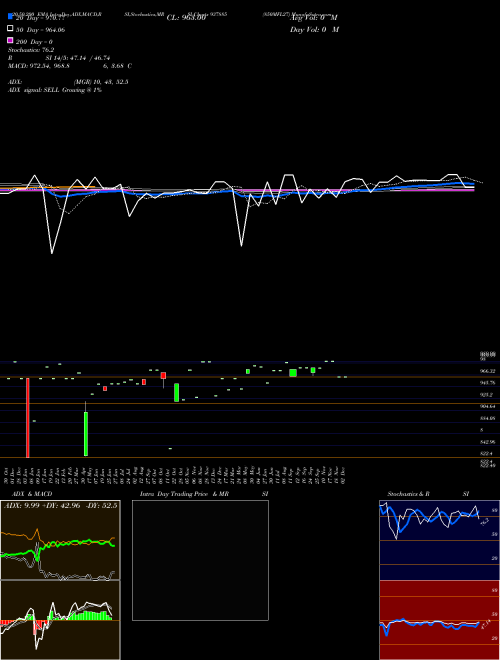Click the white 50 Day EMA legend swatch
Screen dimensions: 500x660
10,29
